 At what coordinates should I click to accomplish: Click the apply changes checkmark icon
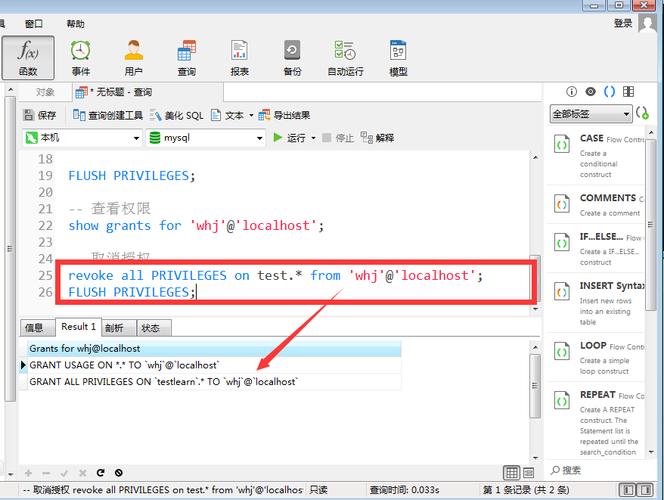point(64,473)
